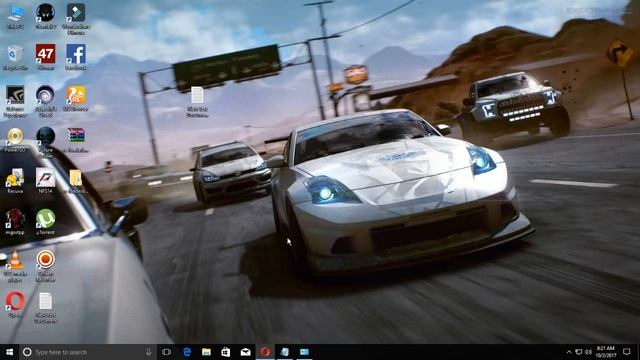Image resolution: width=640 pixels, height=360 pixels.
Task: Select the text document below the highway sign
Action: click(198, 102)
